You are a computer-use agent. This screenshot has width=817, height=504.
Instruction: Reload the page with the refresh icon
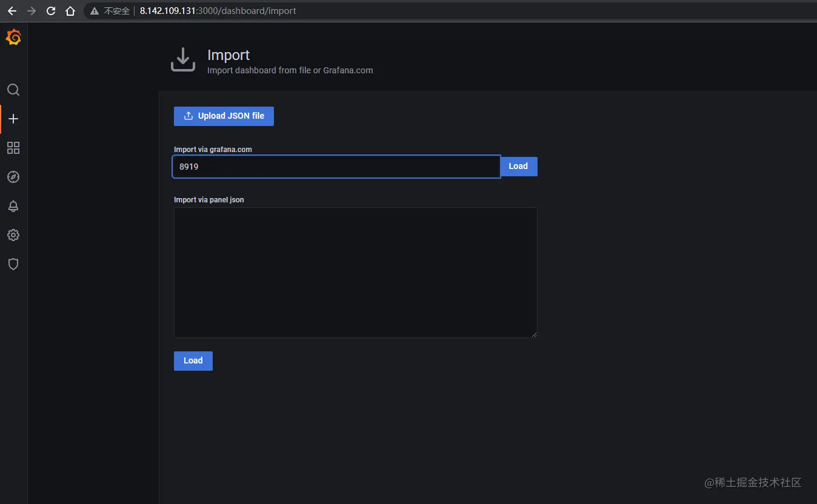(x=51, y=10)
